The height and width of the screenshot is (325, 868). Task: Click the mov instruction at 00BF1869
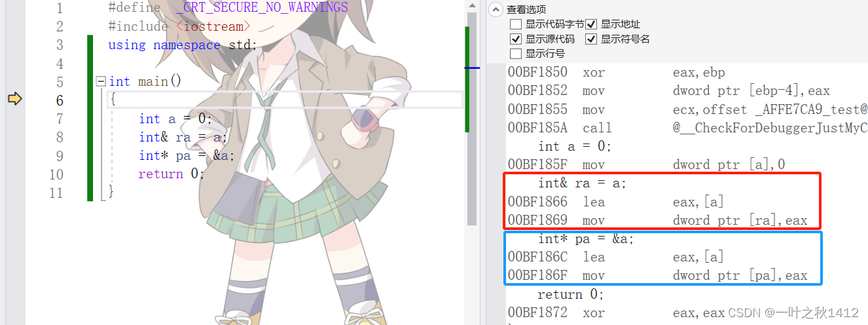594,220
